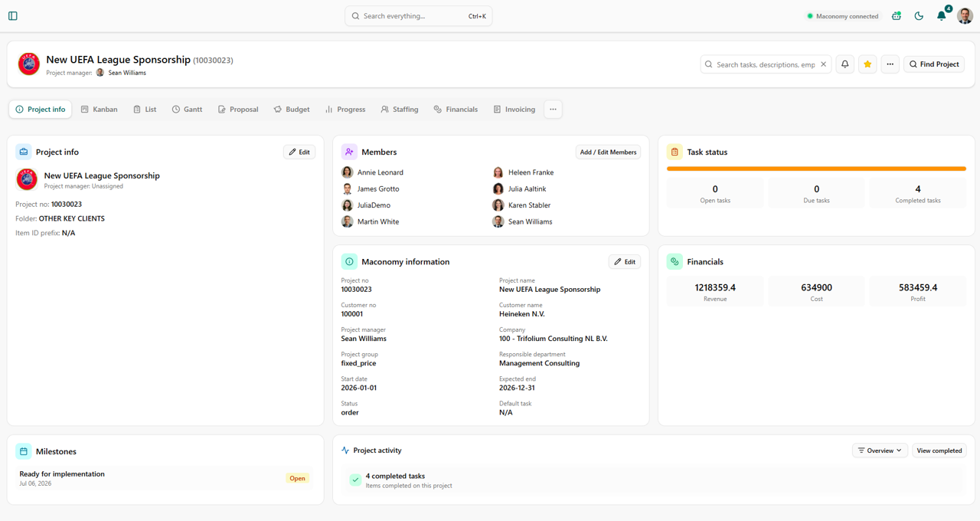Open the Budget tab
980x521 pixels.
pyautogui.click(x=292, y=110)
